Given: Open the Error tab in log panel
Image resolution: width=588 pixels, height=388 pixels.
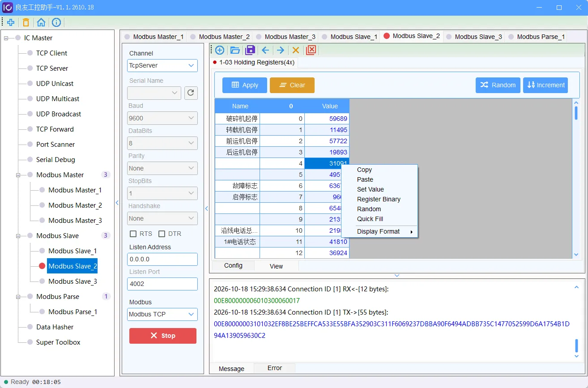Looking at the screenshot, I should coord(275,368).
